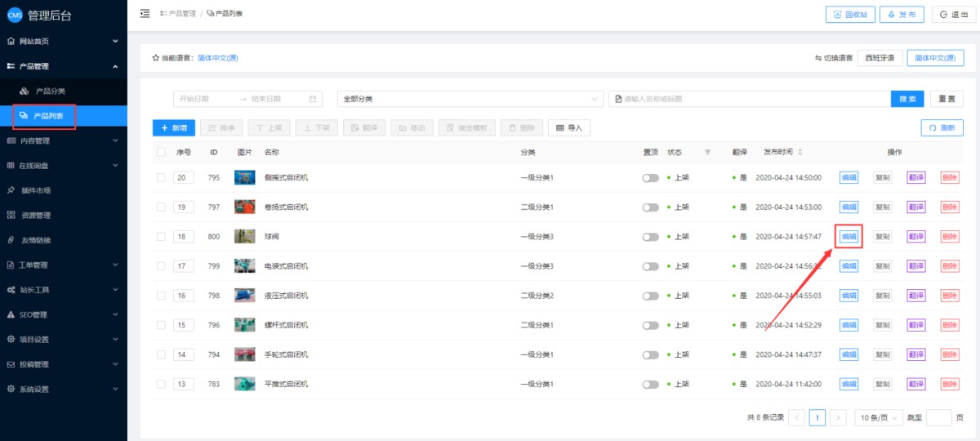Check the select-all header checkbox
This screenshot has width=980, height=441.
(161, 152)
